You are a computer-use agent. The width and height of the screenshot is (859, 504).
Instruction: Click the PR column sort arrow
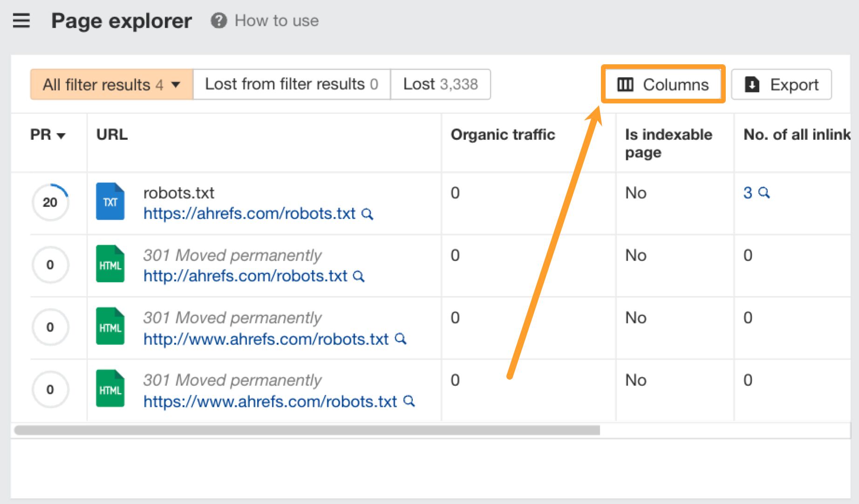tap(61, 136)
